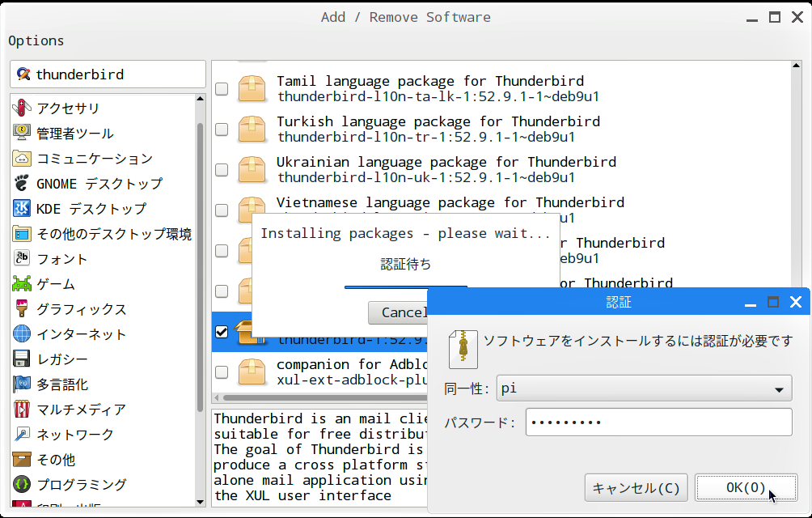Viewport: 812px width, 518px height.
Task: Click the category list scroll up arrow
Action: coord(201,99)
